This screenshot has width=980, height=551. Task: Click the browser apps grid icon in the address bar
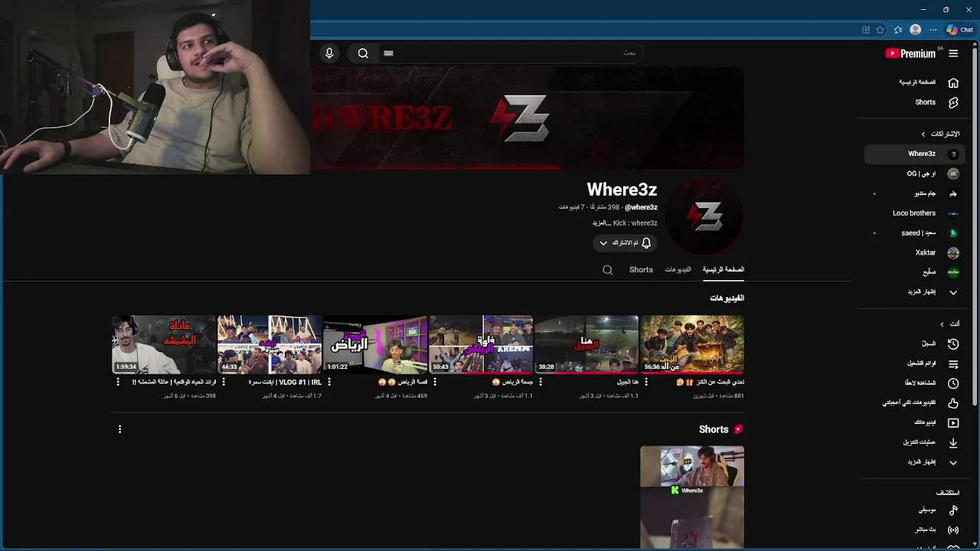tap(866, 30)
